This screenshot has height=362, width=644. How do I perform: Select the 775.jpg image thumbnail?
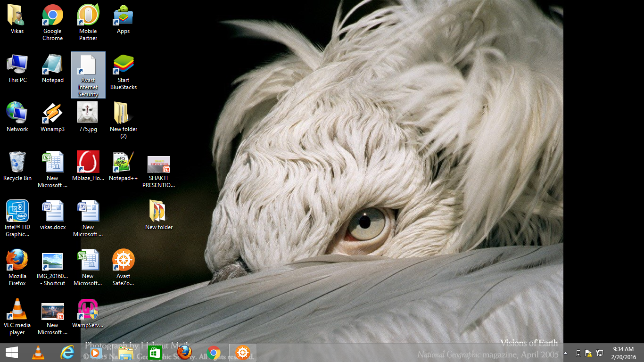click(88, 117)
